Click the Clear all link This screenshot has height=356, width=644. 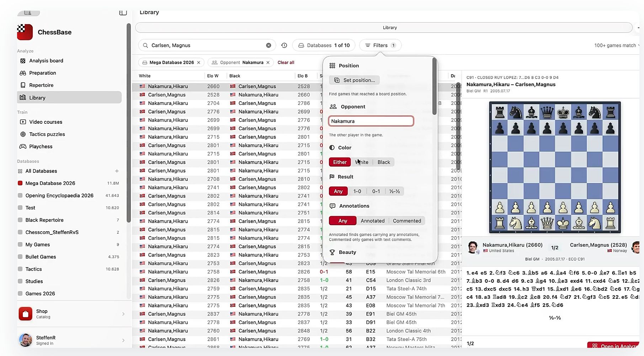click(x=286, y=62)
